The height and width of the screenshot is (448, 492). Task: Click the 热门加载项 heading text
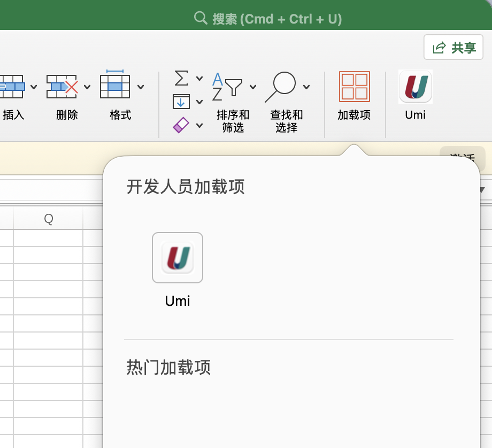coord(168,367)
